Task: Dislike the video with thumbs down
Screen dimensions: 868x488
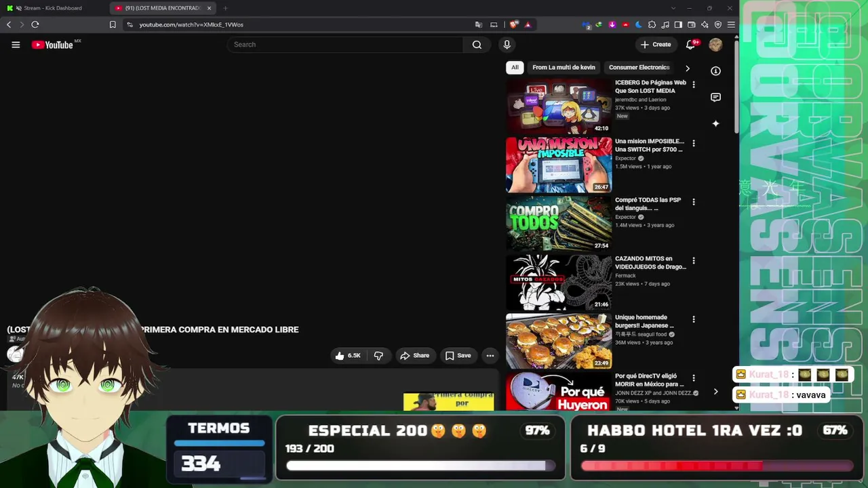Action: click(x=378, y=356)
